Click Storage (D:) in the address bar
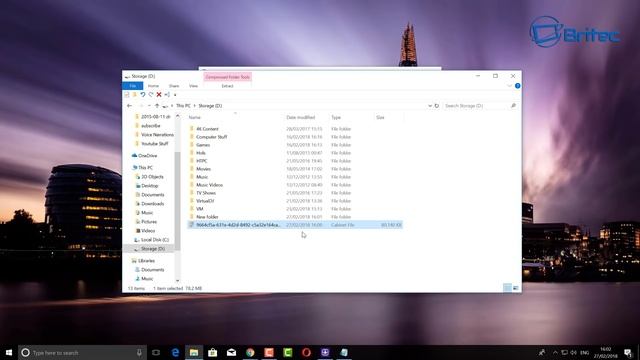Screen dimensions: 640x360 pos(210,106)
